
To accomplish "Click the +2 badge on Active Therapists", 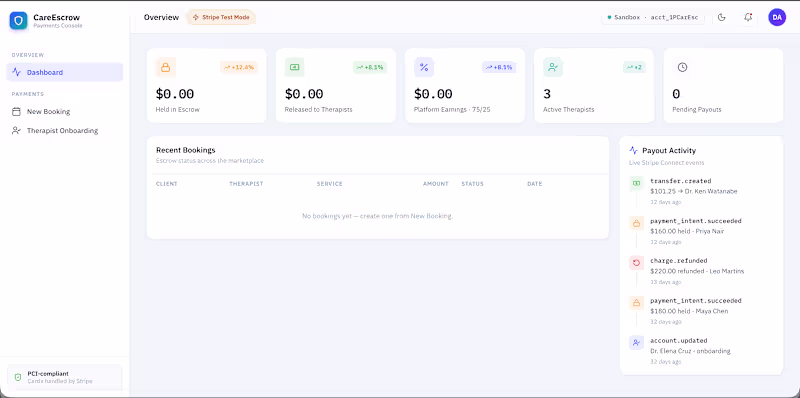I will pyautogui.click(x=635, y=67).
